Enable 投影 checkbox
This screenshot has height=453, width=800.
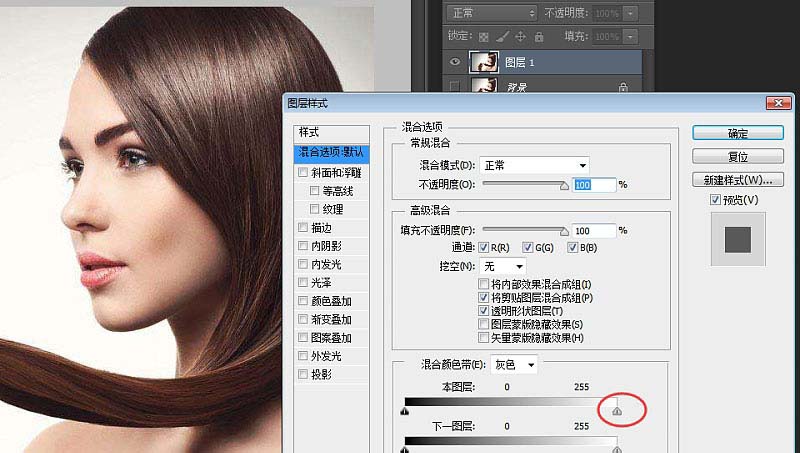pyautogui.click(x=303, y=374)
